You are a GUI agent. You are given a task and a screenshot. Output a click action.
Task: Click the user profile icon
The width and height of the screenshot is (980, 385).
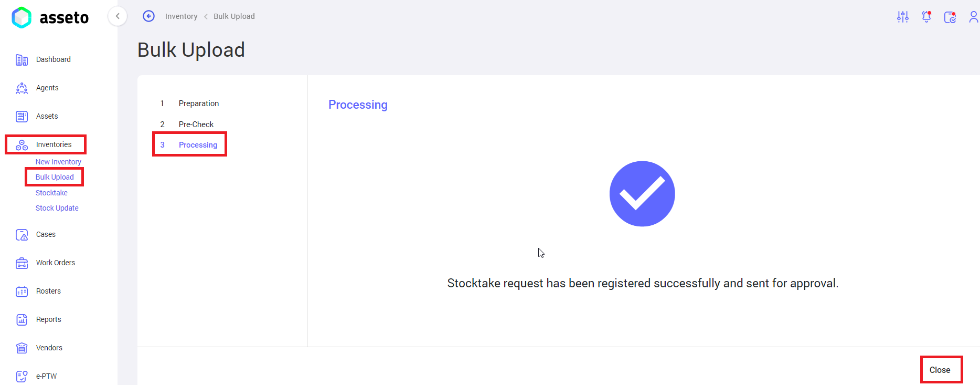pos(973,17)
